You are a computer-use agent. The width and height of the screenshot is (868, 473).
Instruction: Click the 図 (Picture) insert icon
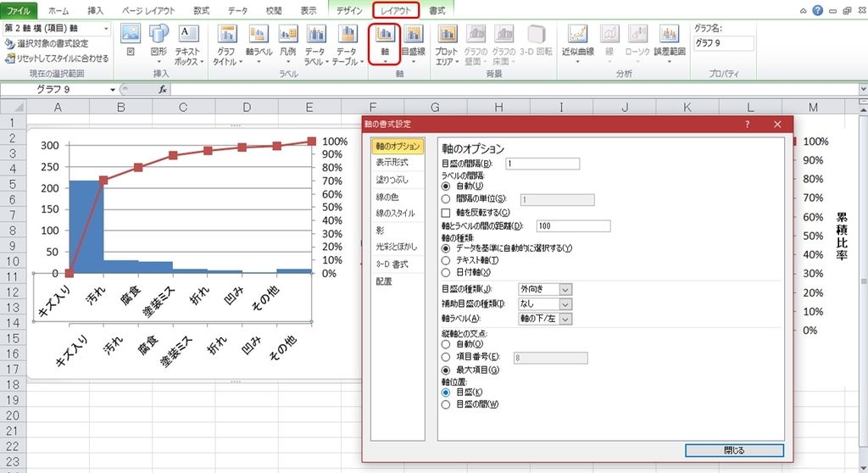pos(131,41)
